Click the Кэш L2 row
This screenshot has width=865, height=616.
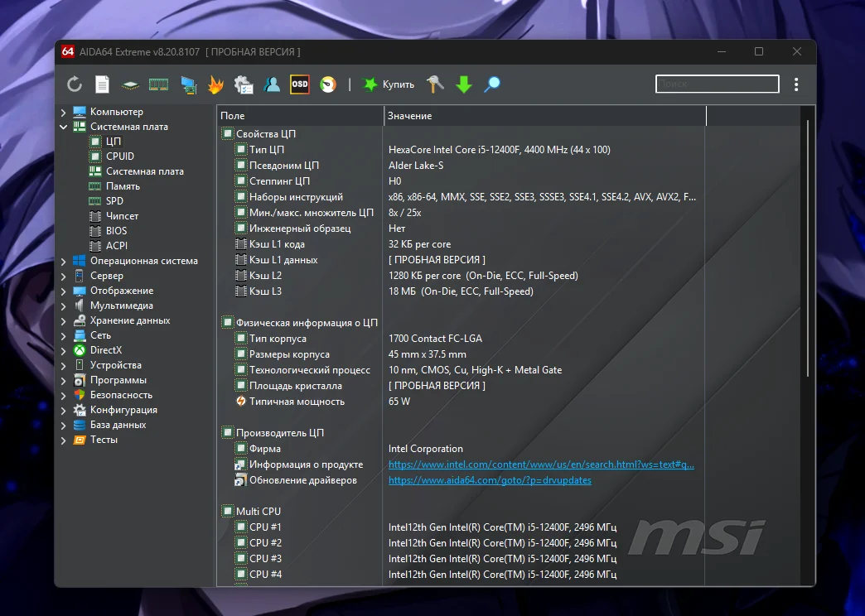point(461,276)
